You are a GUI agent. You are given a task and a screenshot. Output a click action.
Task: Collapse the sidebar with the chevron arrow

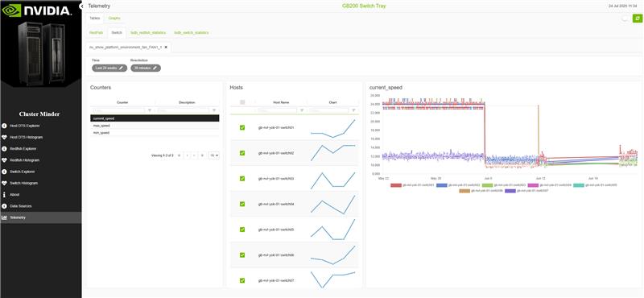(82, 6)
